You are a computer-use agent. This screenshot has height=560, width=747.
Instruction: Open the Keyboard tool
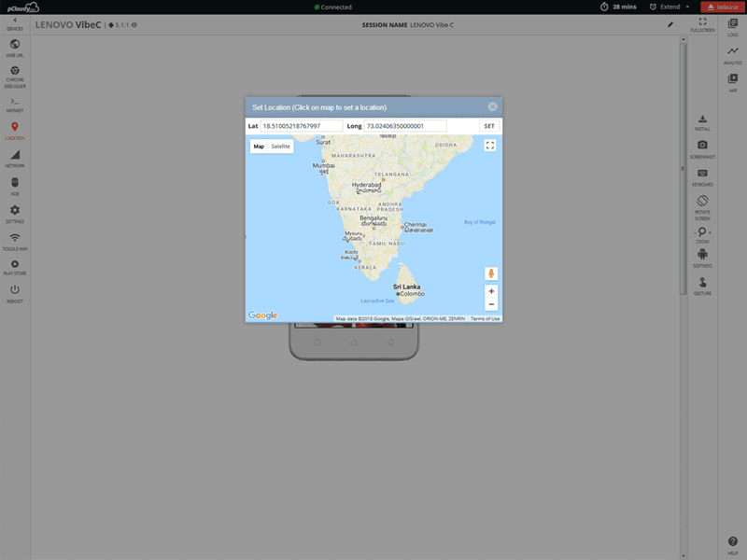click(x=702, y=177)
